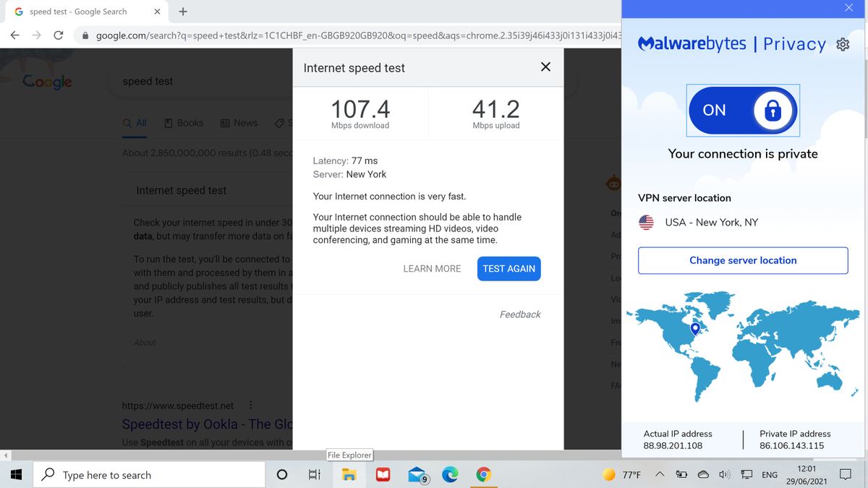Send Feedback on the speed test
This screenshot has height=488, width=868.
(x=519, y=314)
